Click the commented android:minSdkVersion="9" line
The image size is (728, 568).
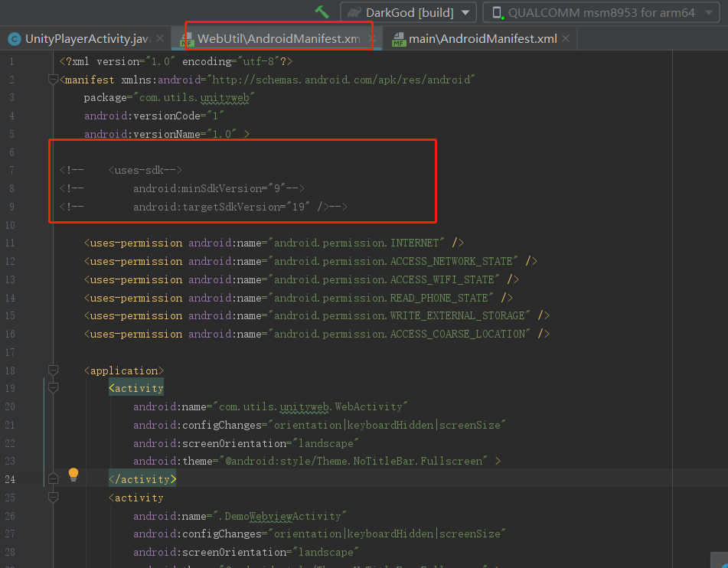(182, 188)
